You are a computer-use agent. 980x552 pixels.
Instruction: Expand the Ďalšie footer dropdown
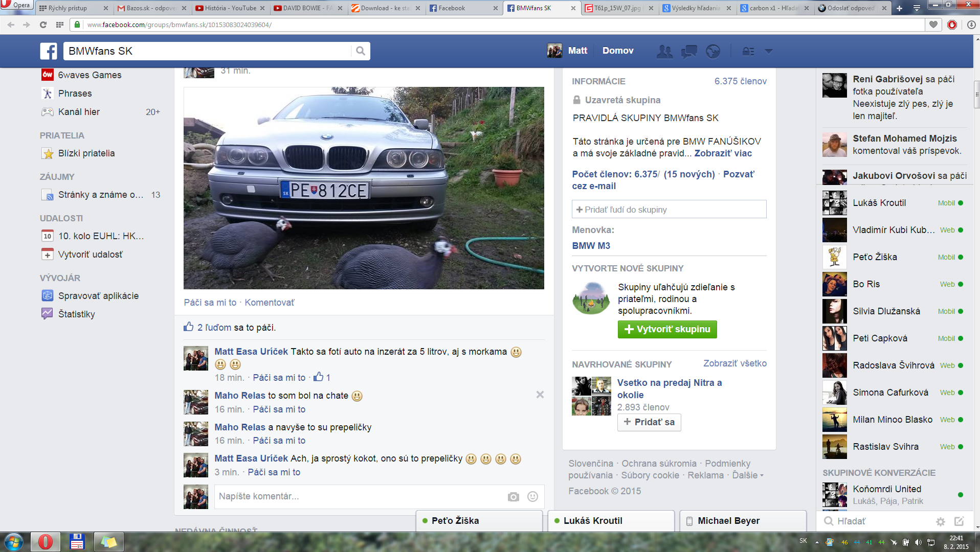[747, 475]
